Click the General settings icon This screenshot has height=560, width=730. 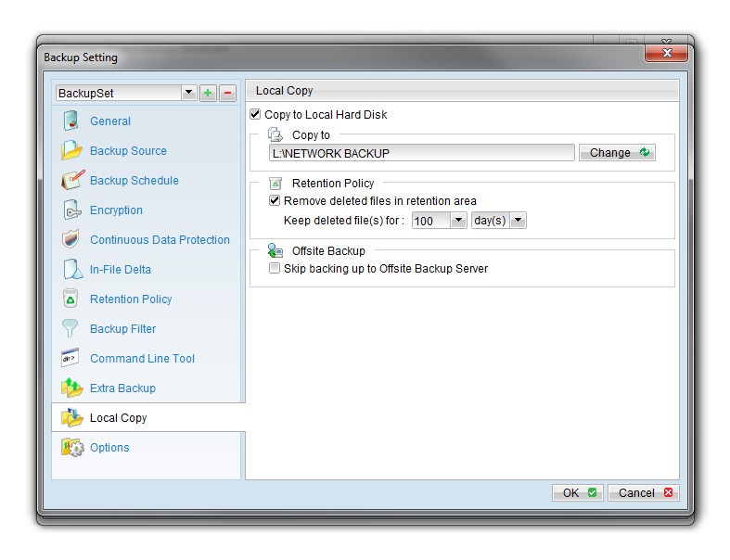[71, 121]
